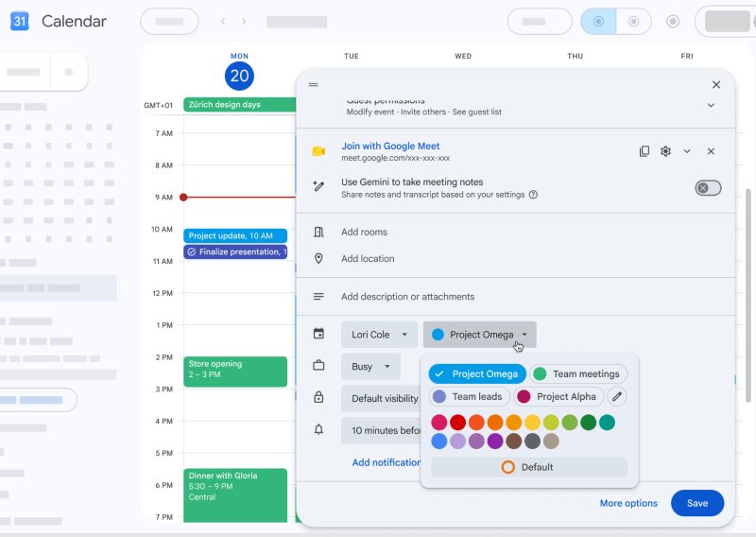
Task: Select the Project Omega label
Action: tap(477, 374)
